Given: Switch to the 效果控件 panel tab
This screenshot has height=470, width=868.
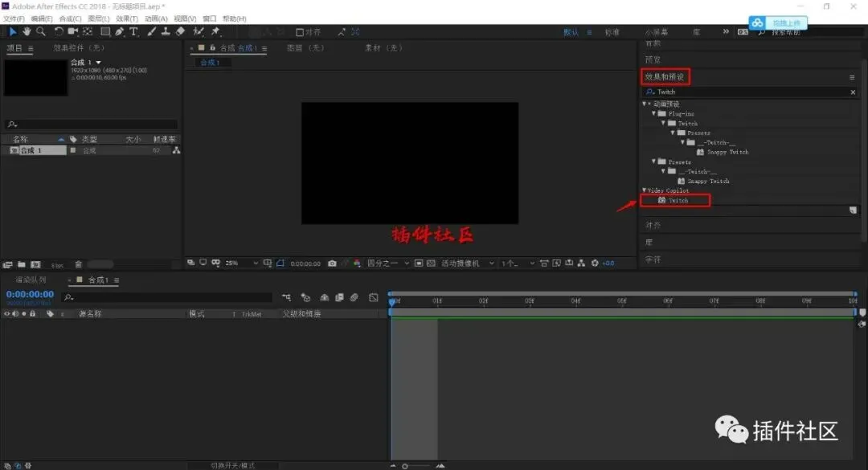Looking at the screenshot, I should pos(79,48).
